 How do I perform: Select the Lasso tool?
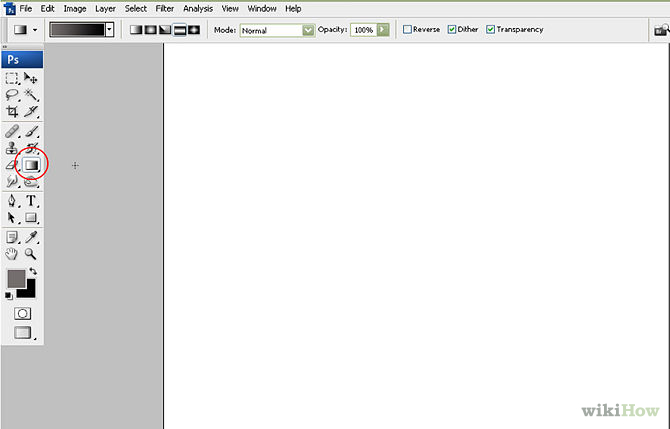point(12,95)
